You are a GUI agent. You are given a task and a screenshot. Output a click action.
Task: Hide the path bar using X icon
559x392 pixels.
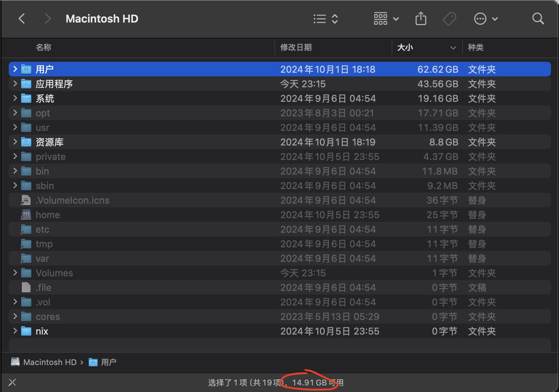point(12,382)
